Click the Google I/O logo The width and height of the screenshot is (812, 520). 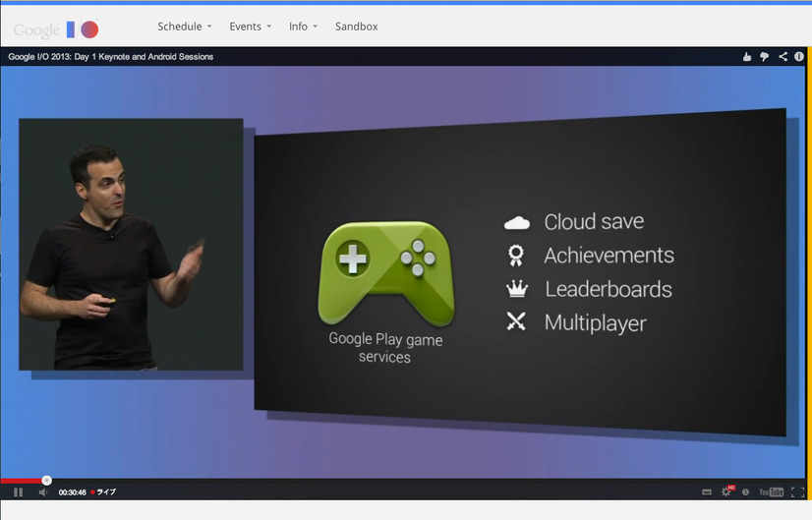[56, 29]
